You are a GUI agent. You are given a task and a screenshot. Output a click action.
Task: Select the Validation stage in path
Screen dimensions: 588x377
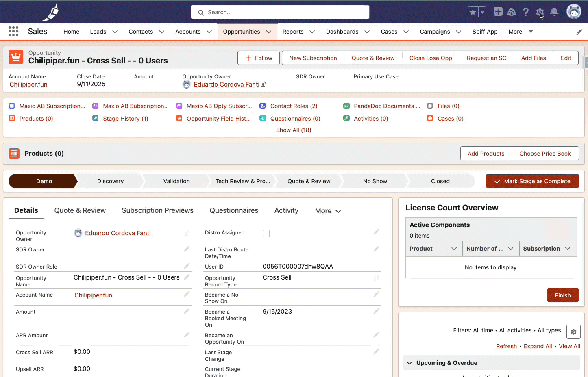click(176, 181)
